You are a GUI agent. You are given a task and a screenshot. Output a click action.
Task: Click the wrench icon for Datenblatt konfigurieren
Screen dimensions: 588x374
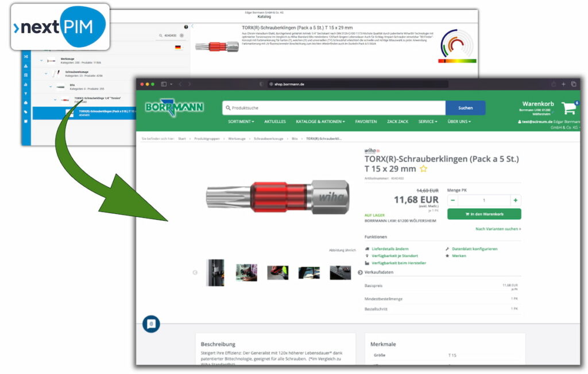(447, 249)
